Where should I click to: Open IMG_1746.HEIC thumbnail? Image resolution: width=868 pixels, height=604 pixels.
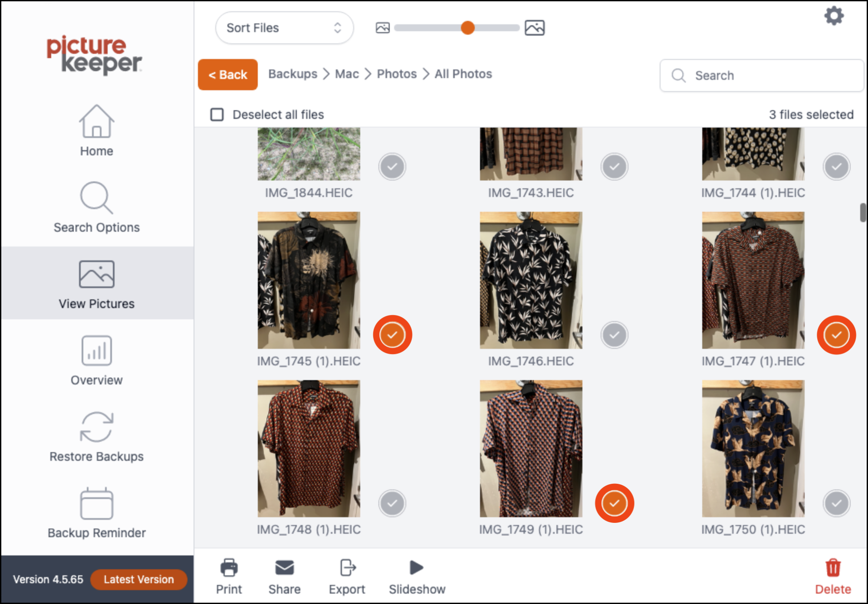click(x=531, y=280)
